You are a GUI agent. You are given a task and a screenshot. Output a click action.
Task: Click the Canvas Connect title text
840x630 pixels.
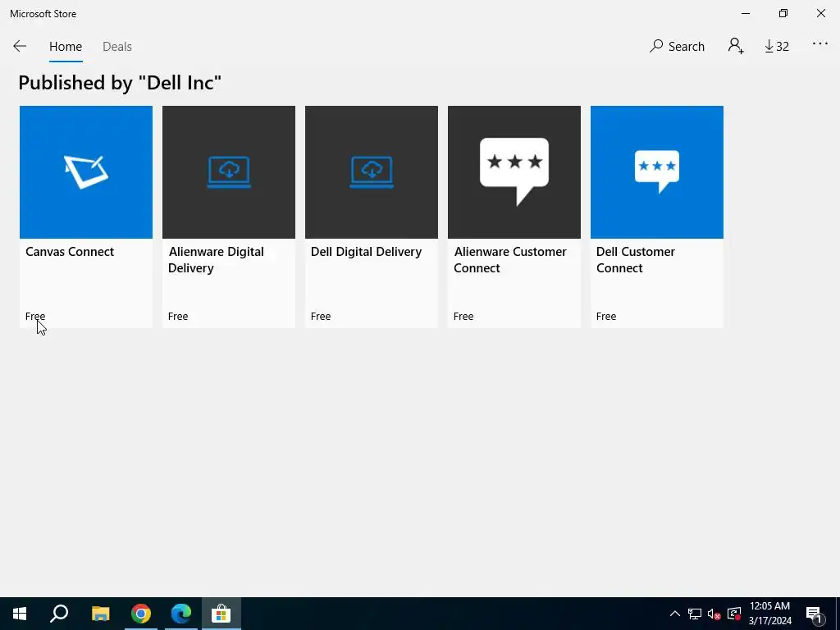click(70, 252)
